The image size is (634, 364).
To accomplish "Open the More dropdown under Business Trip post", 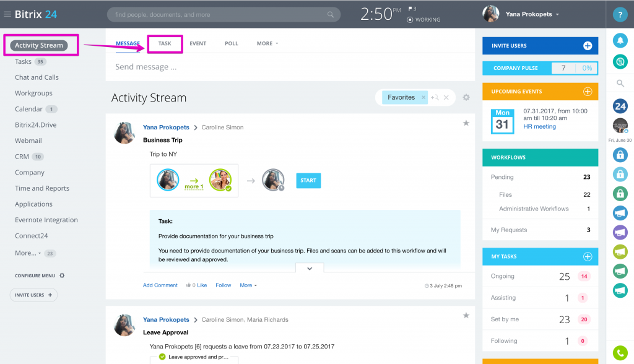I will tap(248, 285).
